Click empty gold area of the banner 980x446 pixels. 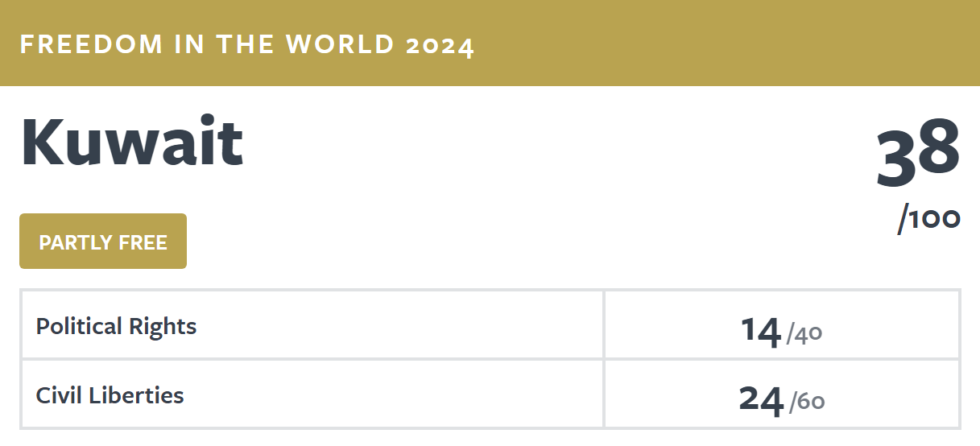725,43
